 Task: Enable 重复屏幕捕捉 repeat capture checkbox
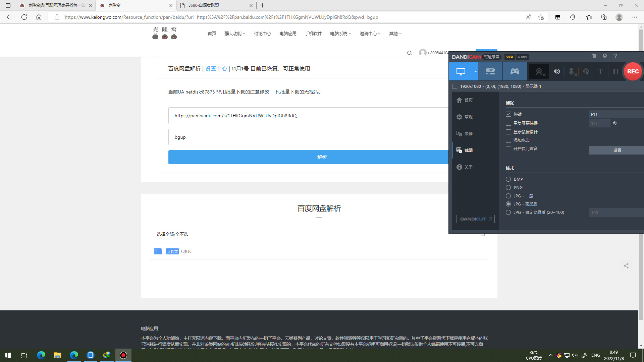click(508, 123)
